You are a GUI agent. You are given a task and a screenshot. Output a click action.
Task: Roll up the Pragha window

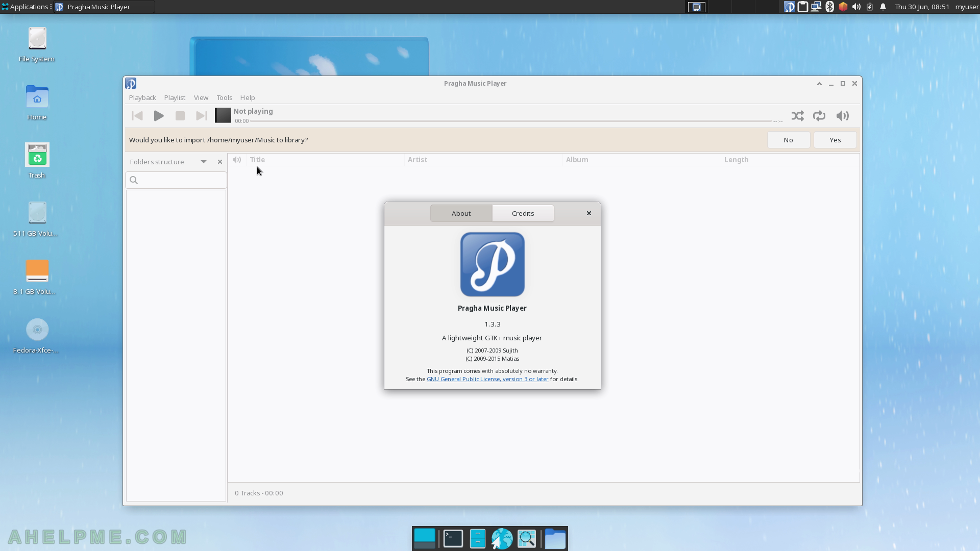click(819, 83)
